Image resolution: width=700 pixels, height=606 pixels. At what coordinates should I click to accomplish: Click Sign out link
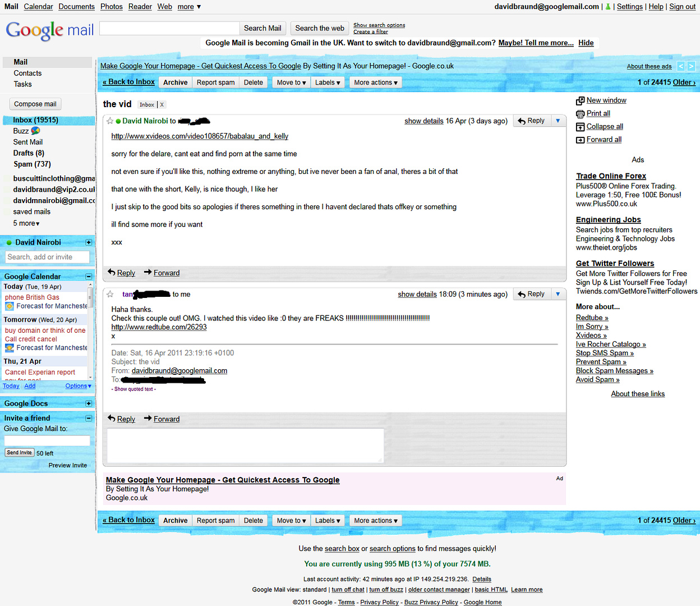tap(683, 7)
